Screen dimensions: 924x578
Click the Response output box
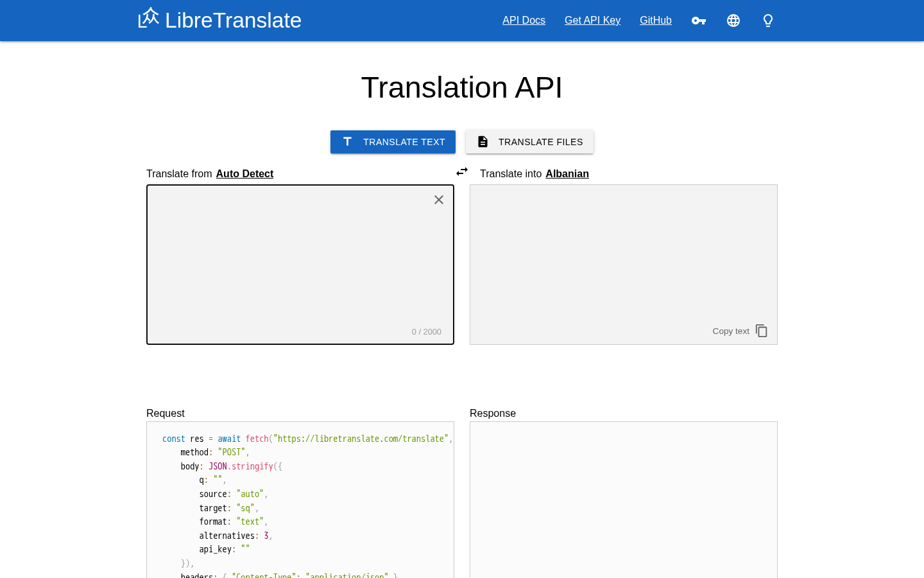[x=624, y=500]
